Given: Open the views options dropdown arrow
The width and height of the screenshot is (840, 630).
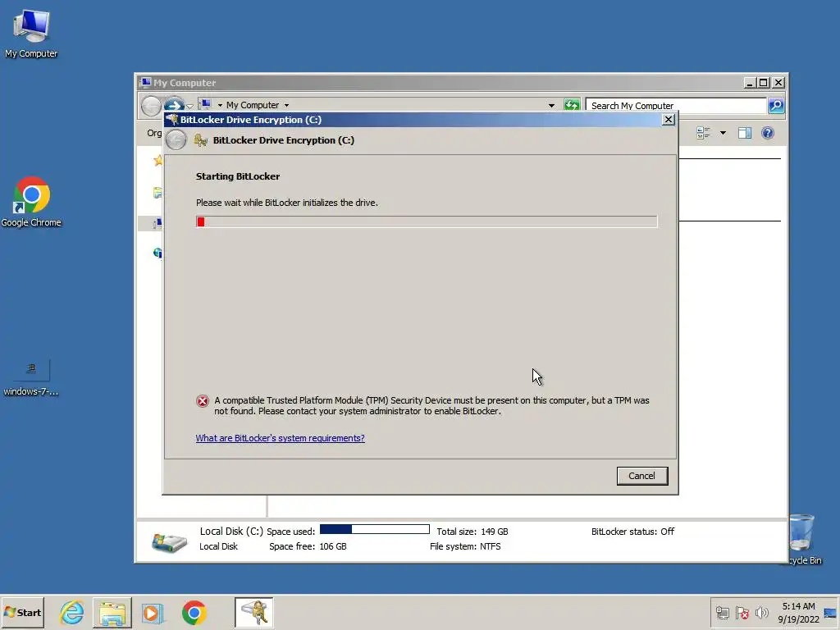Looking at the screenshot, I should pos(723,133).
